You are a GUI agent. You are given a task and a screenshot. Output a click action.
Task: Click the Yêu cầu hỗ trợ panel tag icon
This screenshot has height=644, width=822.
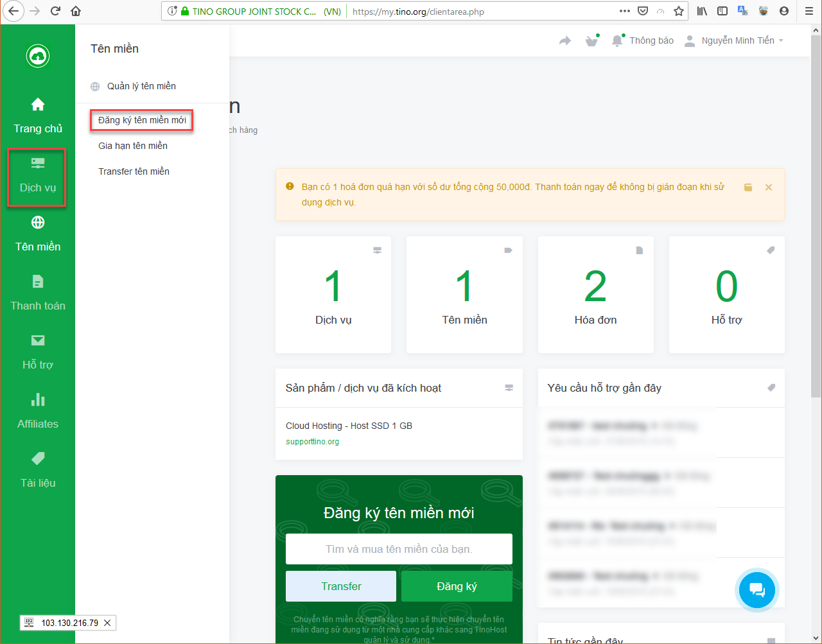pyautogui.click(x=771, y=388)
